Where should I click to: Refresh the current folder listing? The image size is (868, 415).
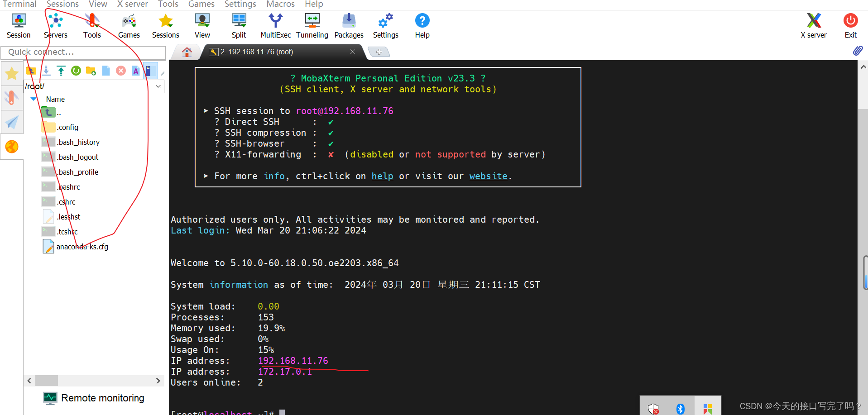pyautogui.click(x=76, y=71)
